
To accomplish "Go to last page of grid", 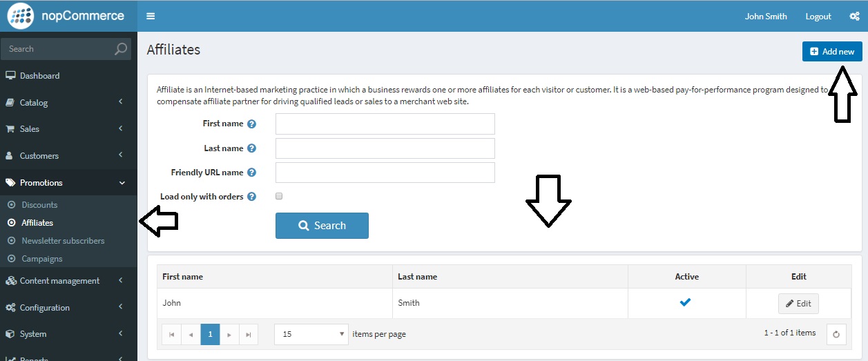I will [x=249, y=334].
